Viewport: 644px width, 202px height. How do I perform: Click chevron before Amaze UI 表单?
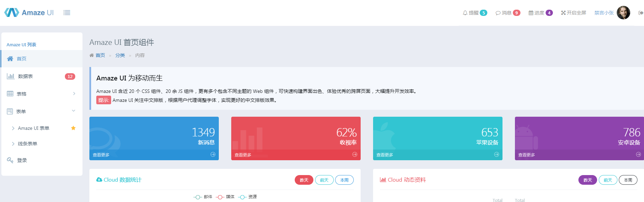(13, 128)
